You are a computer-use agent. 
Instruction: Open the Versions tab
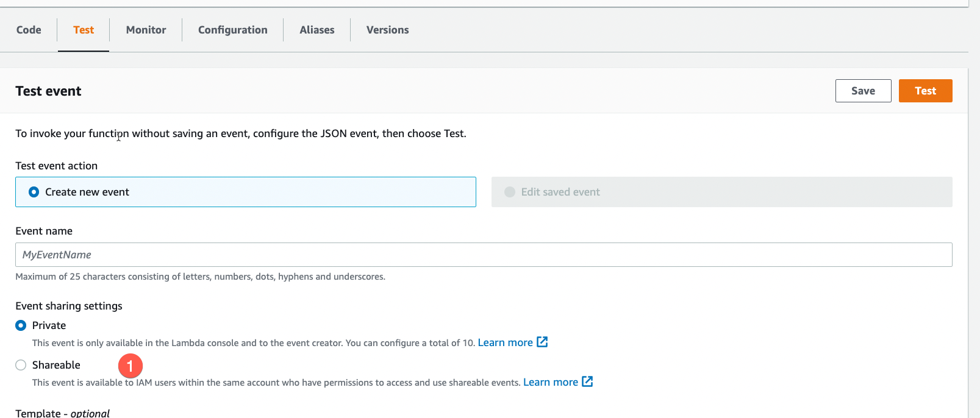tap(387, 30)
